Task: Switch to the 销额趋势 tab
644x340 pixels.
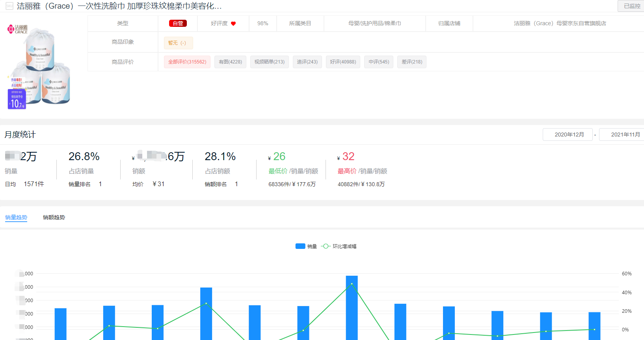Action: coord(54,217)
